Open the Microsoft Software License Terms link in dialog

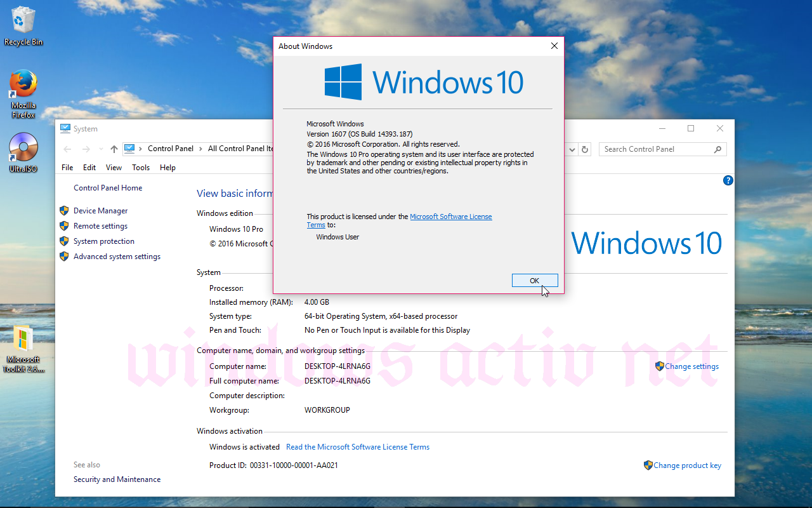[450, 217]
